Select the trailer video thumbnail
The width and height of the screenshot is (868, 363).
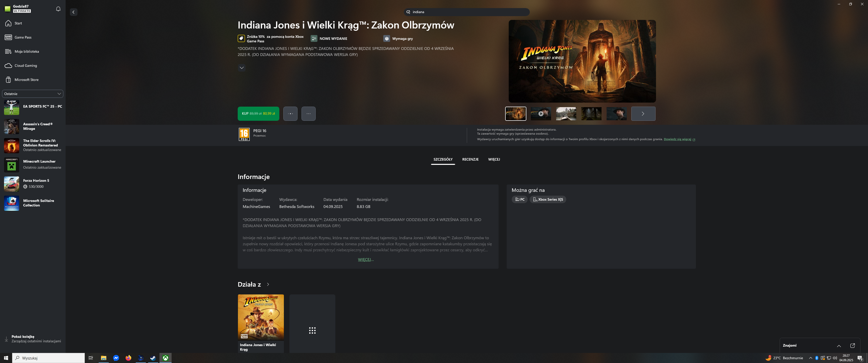coord(540,113)
